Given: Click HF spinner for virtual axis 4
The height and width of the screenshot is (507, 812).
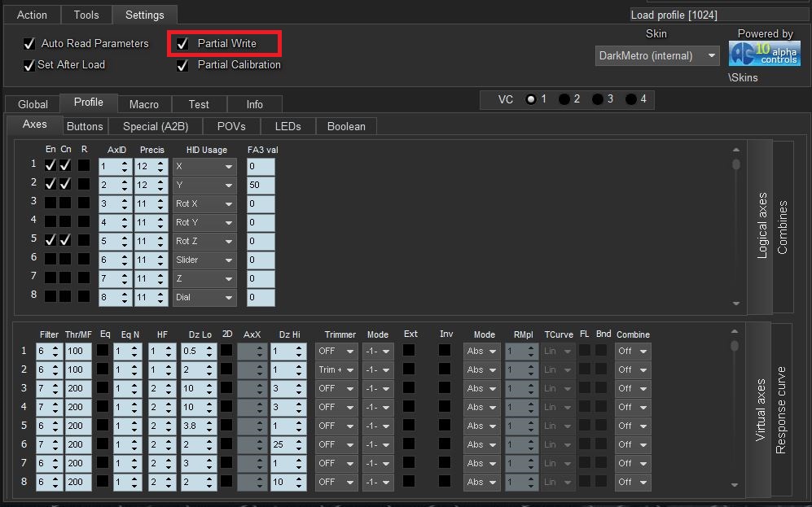Looking at the screenshot, I should tap(161, 407).
